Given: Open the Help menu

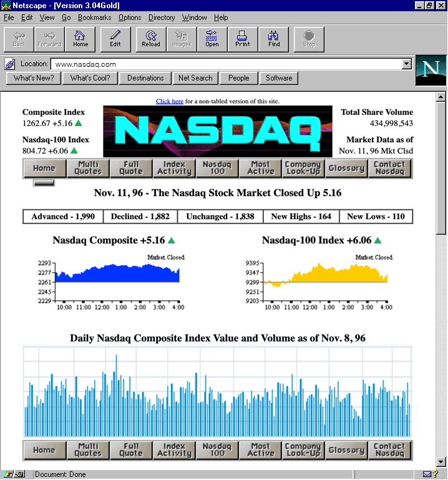Looking at the screenshot, I should coord(221,17).
